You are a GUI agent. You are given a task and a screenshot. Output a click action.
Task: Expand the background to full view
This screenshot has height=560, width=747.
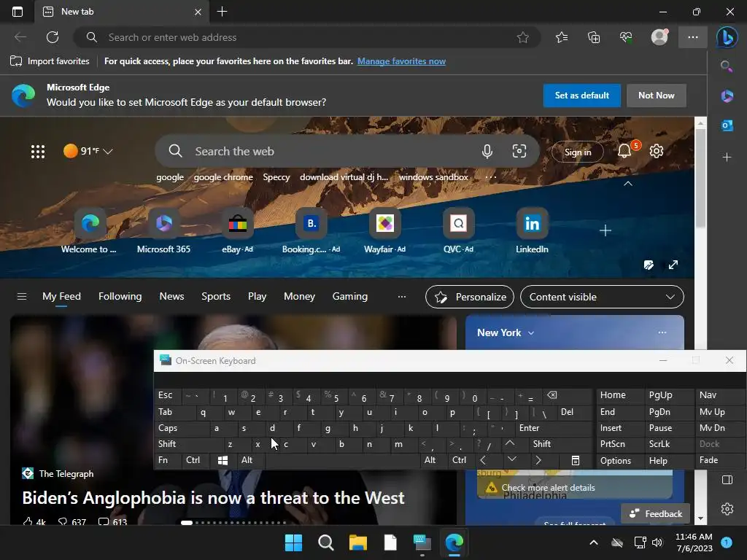click(x=673, y=265)
